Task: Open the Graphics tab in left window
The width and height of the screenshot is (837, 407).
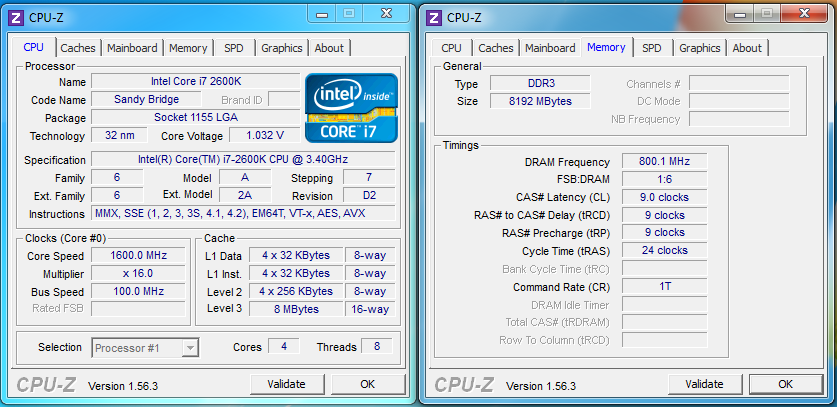Action: click(x=282, y=48)
